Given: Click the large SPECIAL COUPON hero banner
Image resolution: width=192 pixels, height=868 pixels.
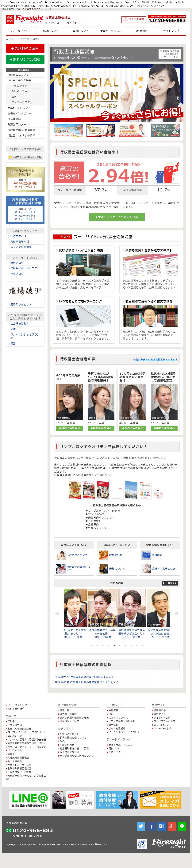Looking at the screenshot, I should pyautogui.click(x=117, y=93).
